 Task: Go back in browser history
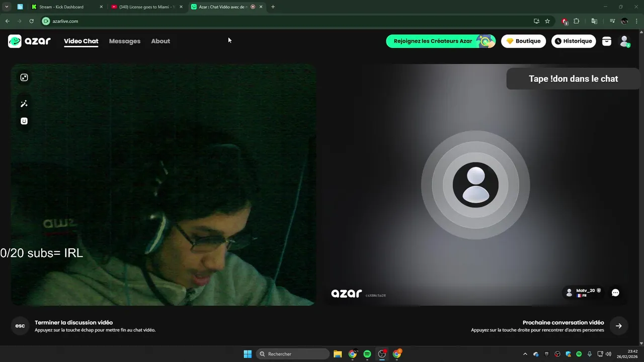pyautogui.click(x=7, y=21)
